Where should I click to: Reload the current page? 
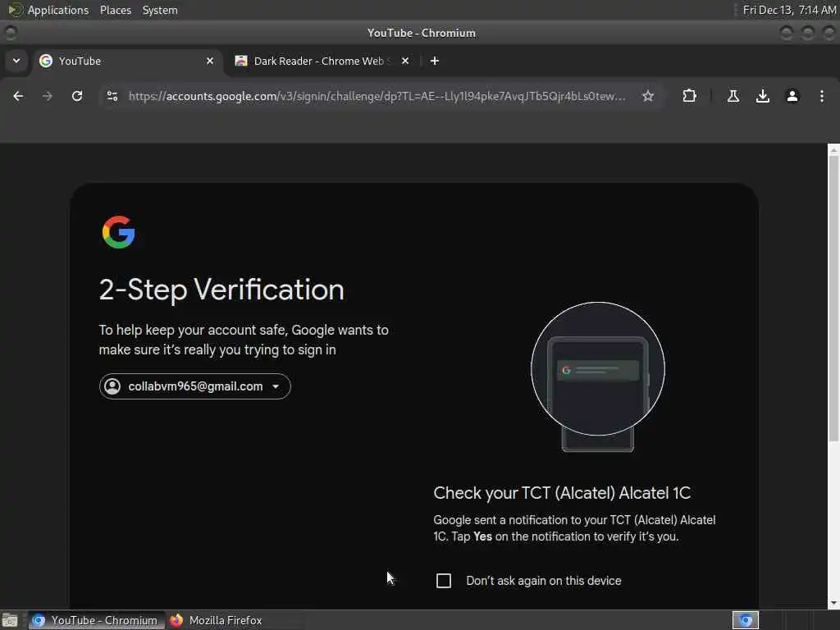(77, 96)
